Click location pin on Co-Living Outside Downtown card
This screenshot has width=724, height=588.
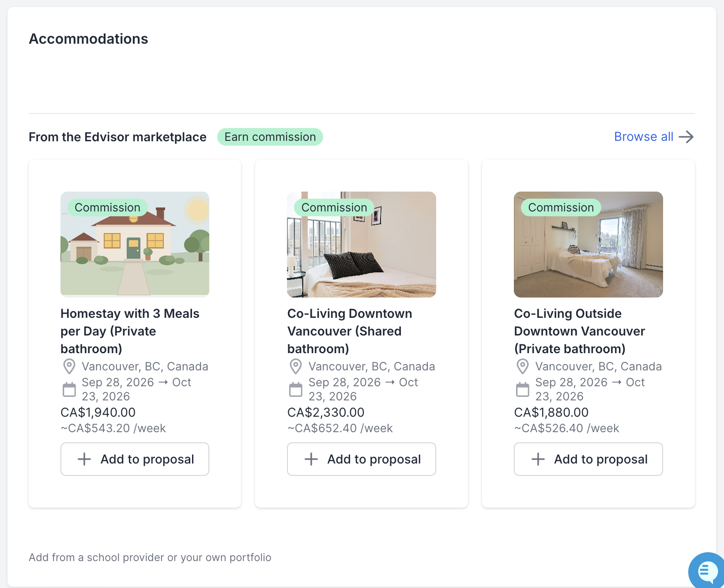click(523, 366)
